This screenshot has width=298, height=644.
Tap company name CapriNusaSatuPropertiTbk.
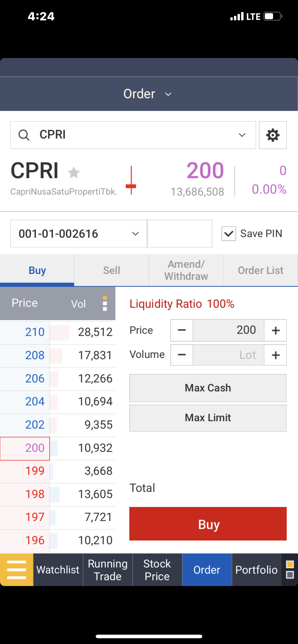pyautogui.click(x=64, y=192)
